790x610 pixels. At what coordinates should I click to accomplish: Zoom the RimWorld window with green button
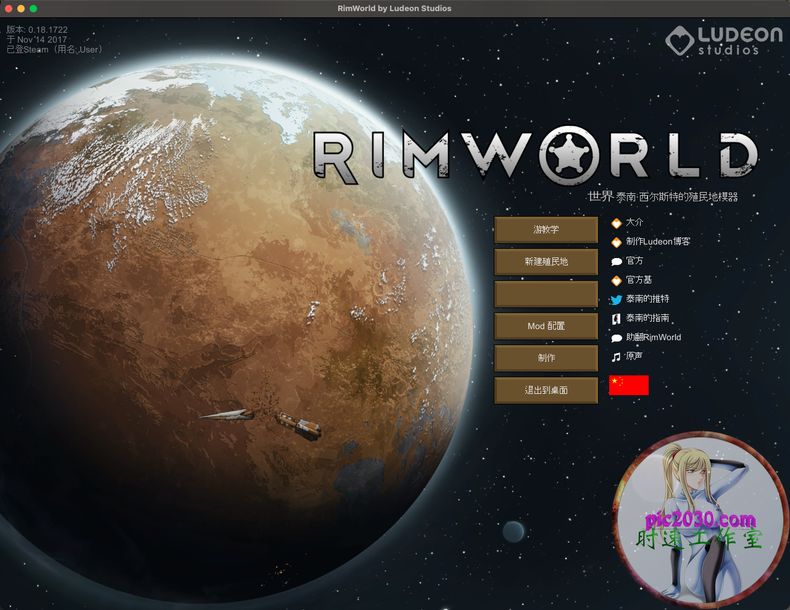coord(33,9)
